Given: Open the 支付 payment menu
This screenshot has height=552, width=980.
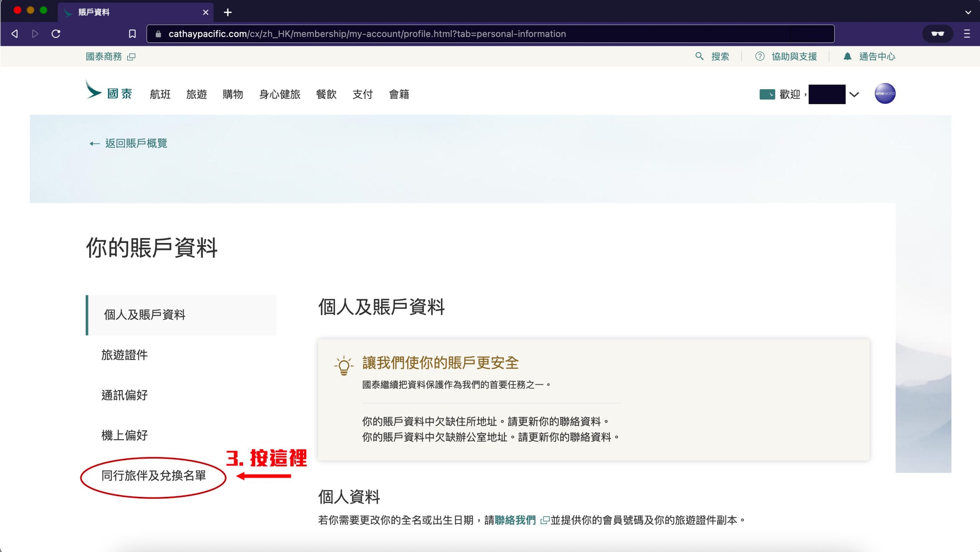Looking at the screenshot, I should (363, 94).
